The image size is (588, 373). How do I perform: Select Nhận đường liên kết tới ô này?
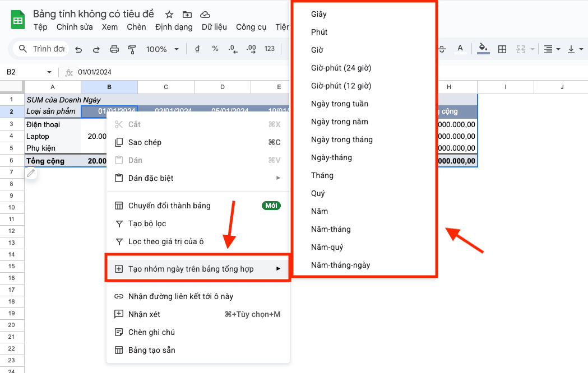[198, 297]
